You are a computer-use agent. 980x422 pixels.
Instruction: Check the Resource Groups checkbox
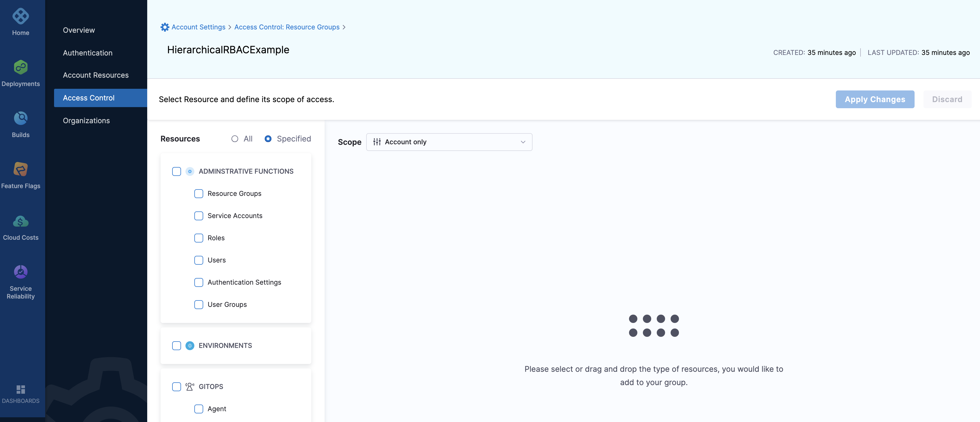[198, 194]
